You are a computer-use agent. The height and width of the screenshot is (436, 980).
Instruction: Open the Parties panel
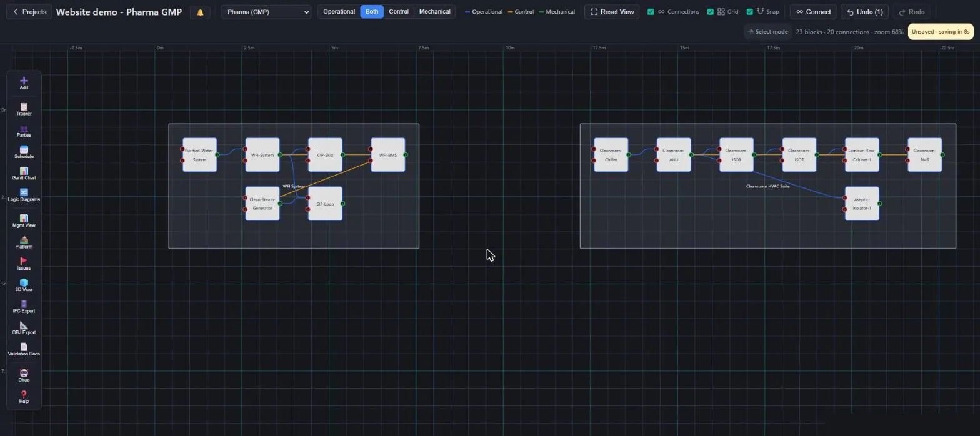[24, 131]
